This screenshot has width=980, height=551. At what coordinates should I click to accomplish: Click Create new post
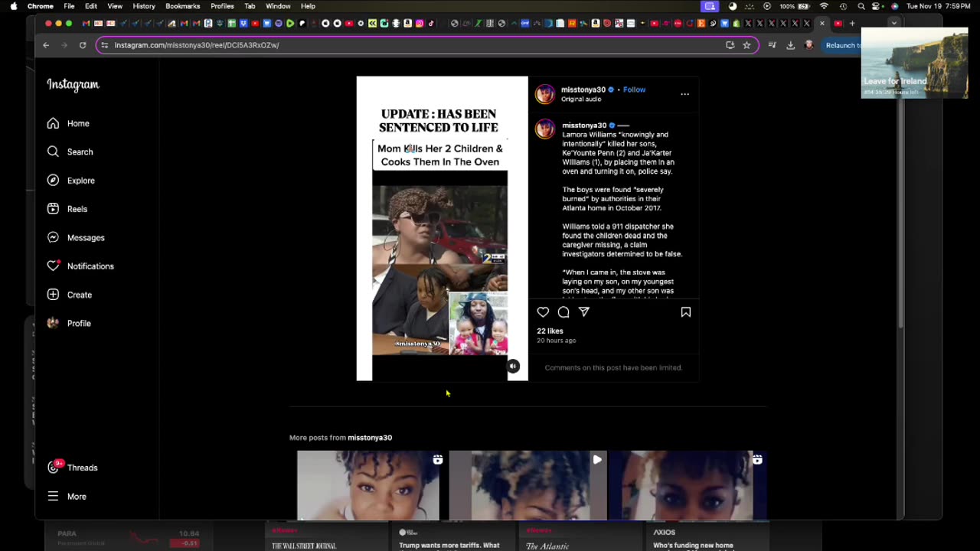click(x=69, y=295)
